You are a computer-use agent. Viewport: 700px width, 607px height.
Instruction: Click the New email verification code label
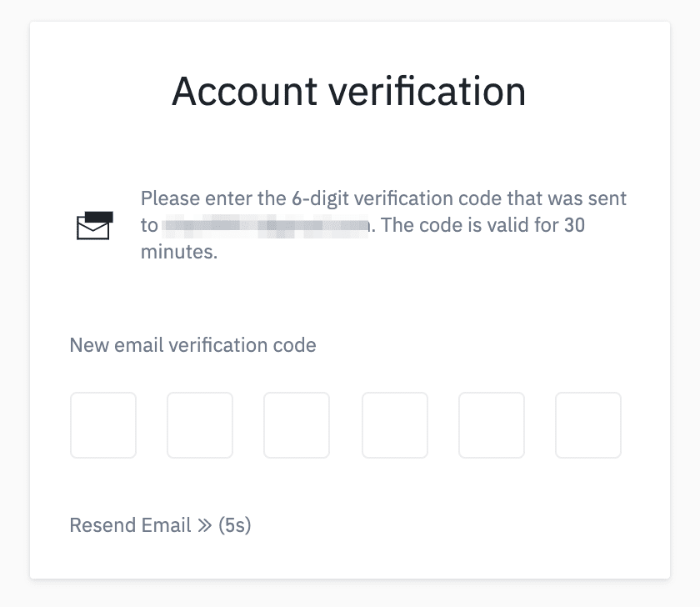click(192, 344)
